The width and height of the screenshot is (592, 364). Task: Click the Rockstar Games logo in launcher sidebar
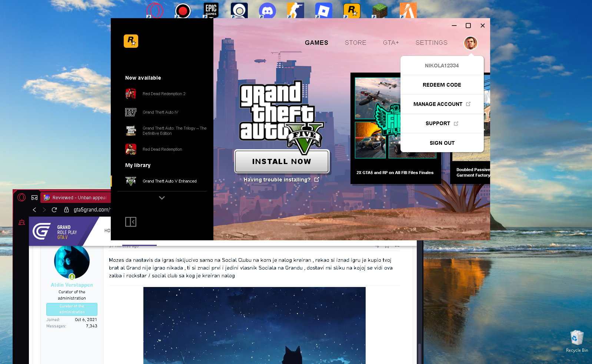coord(131,41)
